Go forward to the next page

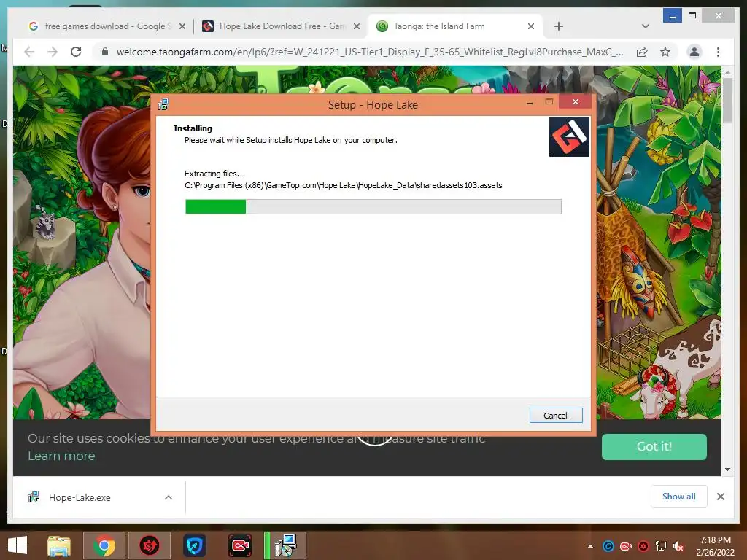pos(53,52)
